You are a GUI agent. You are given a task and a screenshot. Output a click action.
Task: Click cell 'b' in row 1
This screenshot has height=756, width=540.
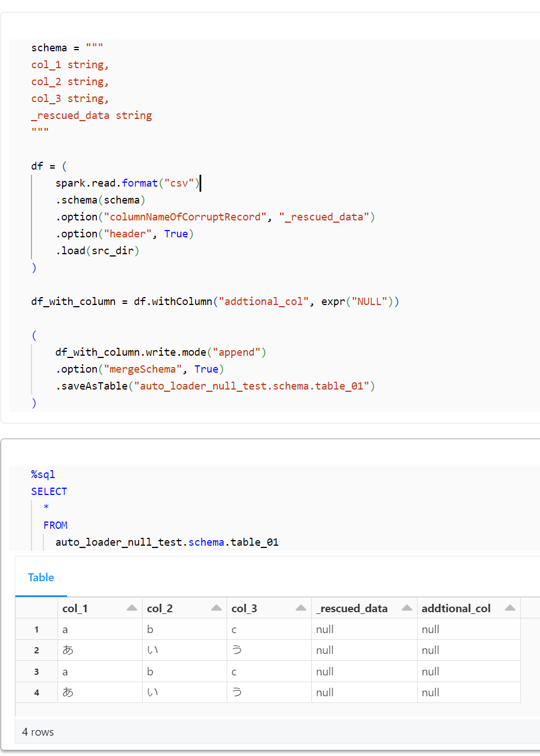tap(184, 629)
